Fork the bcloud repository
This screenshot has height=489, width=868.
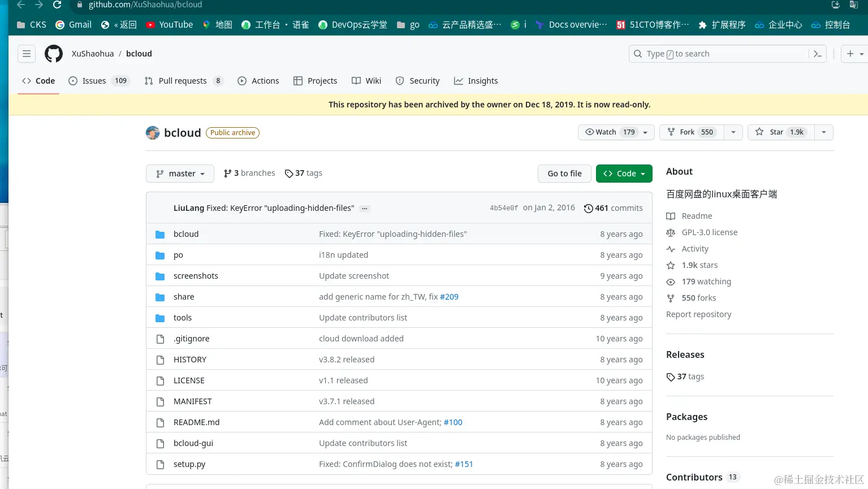click(692, 132)
